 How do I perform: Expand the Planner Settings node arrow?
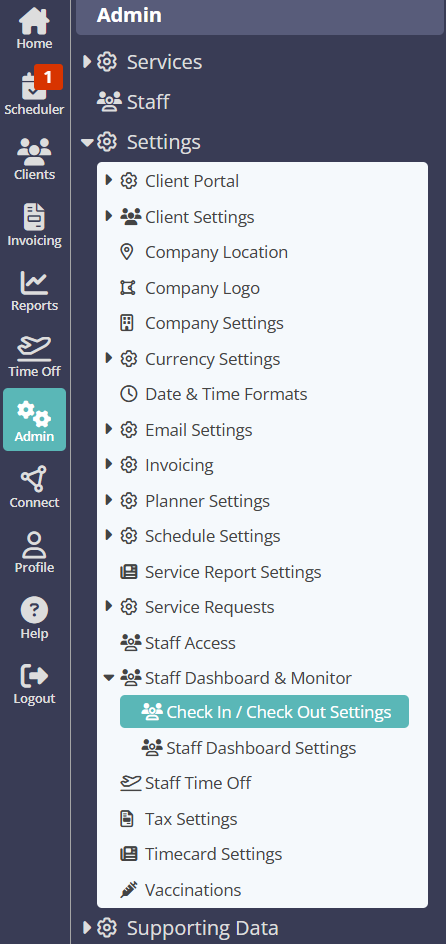[x=109, y=500]
